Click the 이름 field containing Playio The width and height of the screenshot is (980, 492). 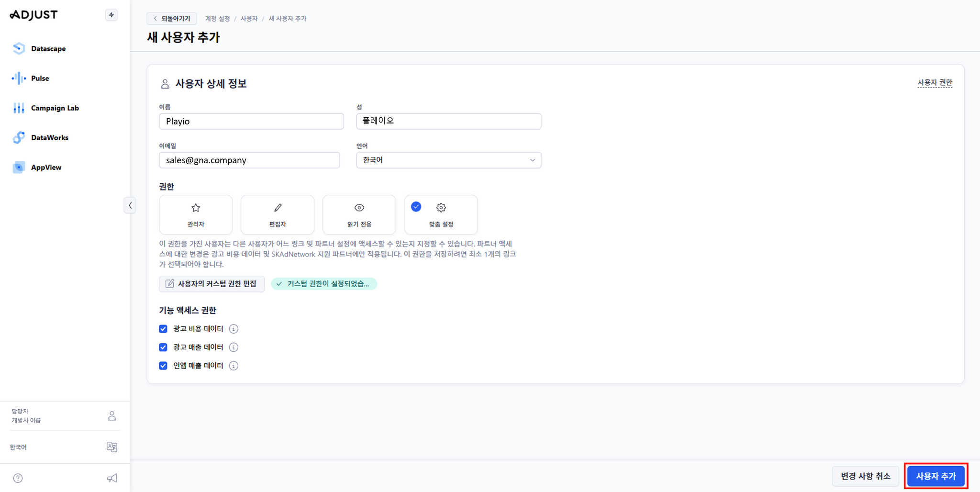tap(251, 121)
